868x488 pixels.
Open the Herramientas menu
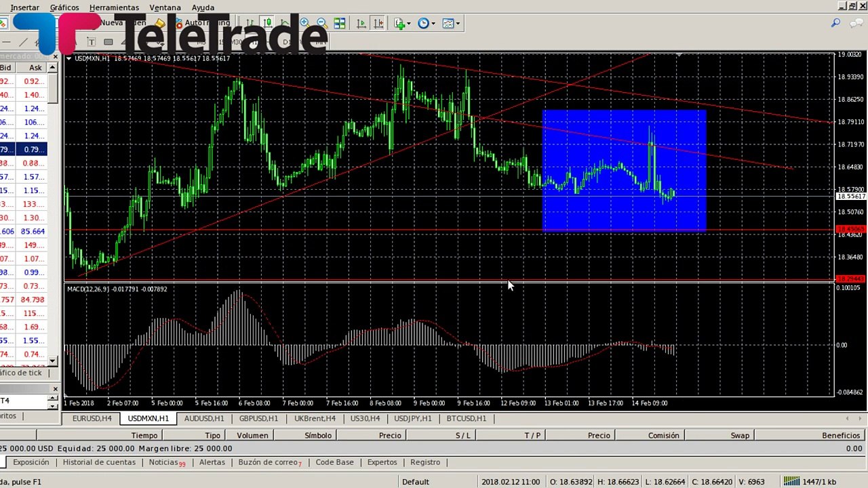[x=114, y=7]
